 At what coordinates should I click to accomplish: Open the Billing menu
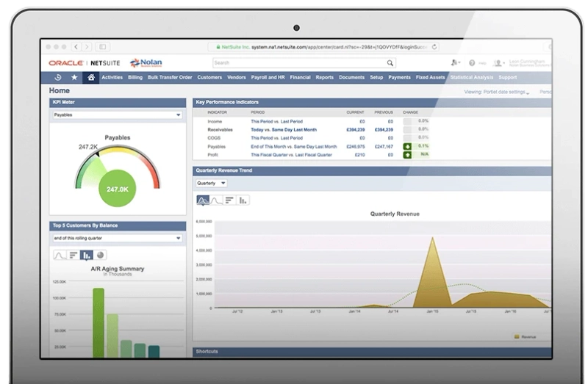tap(135, 78)
